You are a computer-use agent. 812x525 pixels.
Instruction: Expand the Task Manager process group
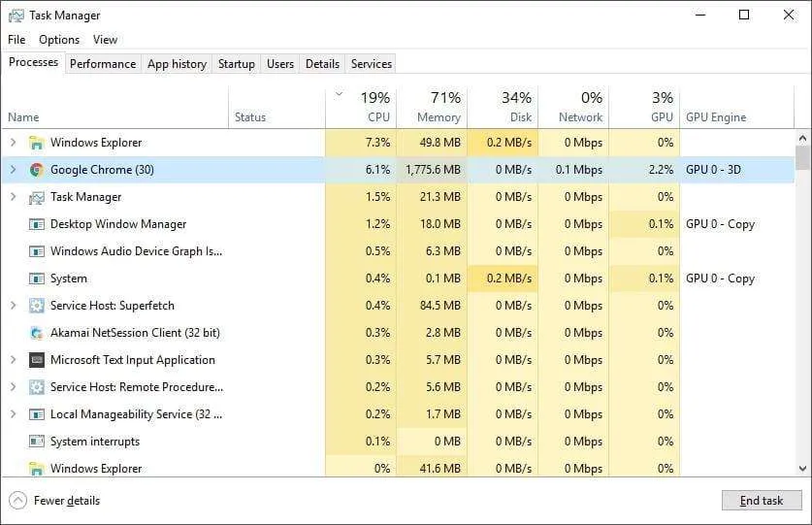pos(14,197)
